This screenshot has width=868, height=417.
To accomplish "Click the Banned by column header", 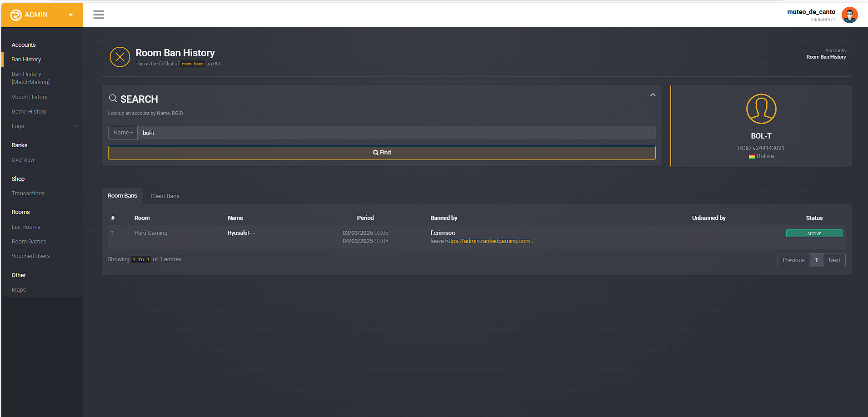I will (444, 218).
